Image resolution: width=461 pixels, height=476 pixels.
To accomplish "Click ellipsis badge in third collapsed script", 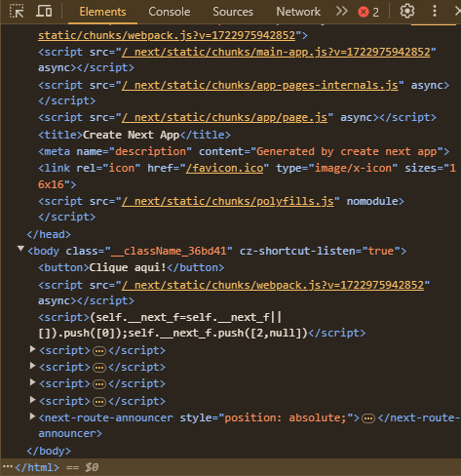I will point(99,384).
